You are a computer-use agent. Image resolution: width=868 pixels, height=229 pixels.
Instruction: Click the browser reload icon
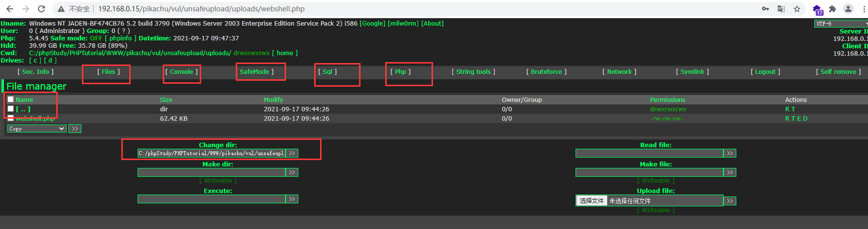point(41,9)
